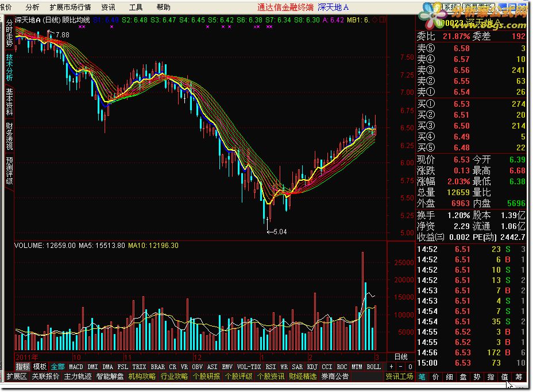The height and width of the screenshot is (392, 533).
Task: Switch indicator to ROC
Action: [342, 367]
